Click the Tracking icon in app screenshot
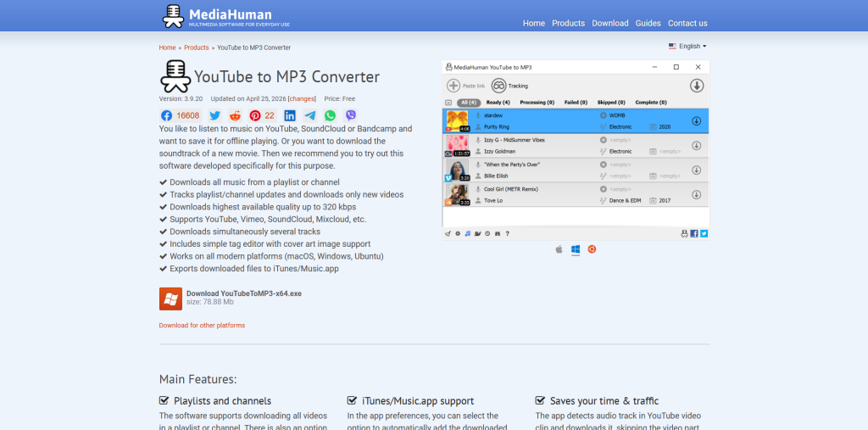This screenshot has width=868, height=430. pyautogui.click(x=498, y=86)
